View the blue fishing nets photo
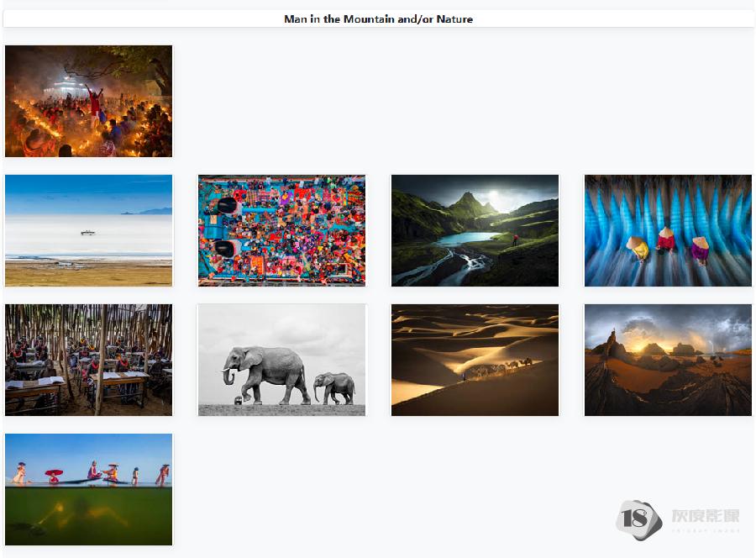The image size is (756, 558). click(668, 230)
